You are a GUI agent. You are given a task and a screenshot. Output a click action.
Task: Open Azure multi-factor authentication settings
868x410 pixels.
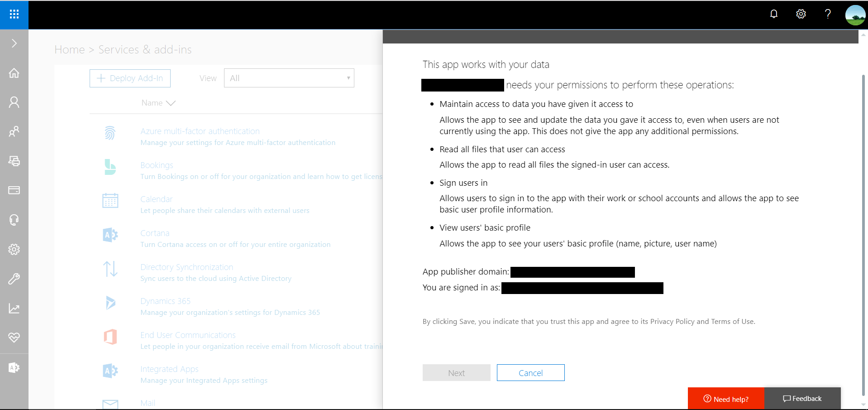point(200,131)
